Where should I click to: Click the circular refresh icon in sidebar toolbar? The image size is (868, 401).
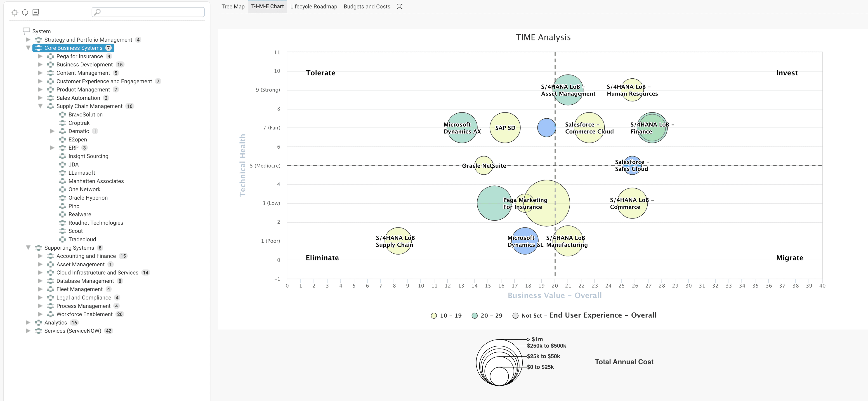point(25,13)
